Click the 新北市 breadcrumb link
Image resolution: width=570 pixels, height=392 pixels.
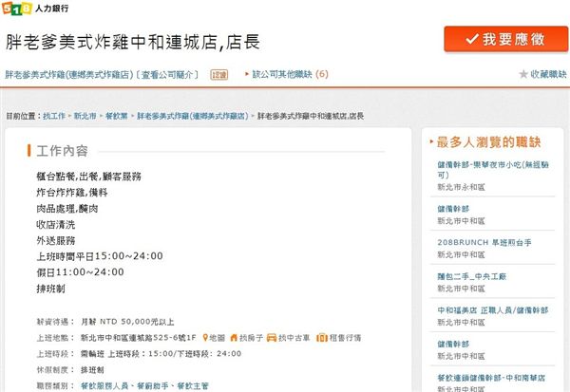coord(85,116)
